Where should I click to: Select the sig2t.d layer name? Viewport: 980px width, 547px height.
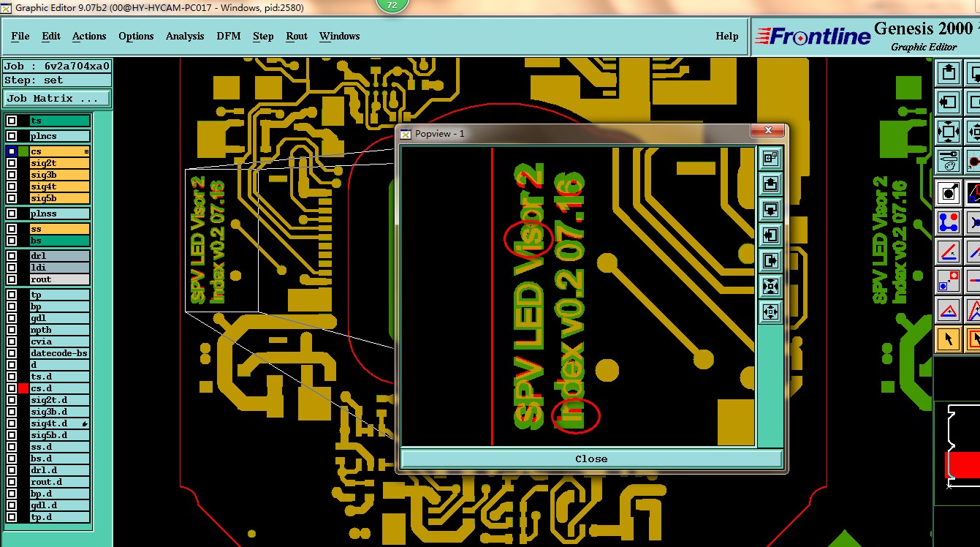[x=59, y=400]
